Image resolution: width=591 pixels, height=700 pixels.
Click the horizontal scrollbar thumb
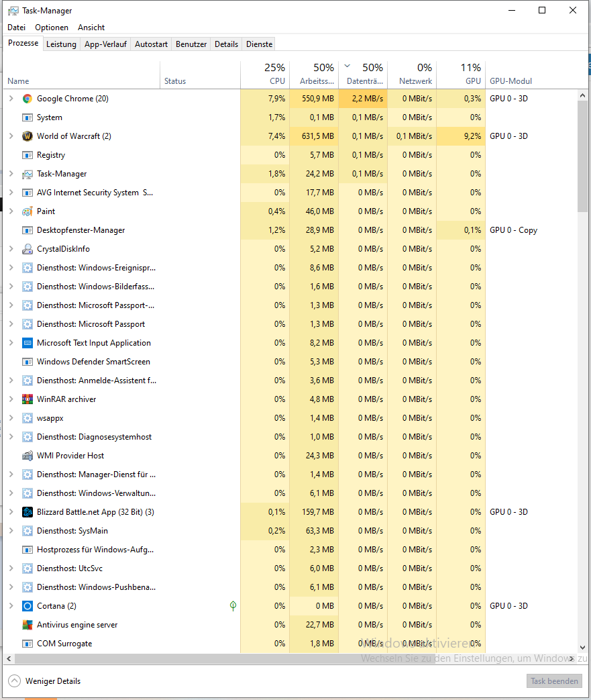point(225,658)
